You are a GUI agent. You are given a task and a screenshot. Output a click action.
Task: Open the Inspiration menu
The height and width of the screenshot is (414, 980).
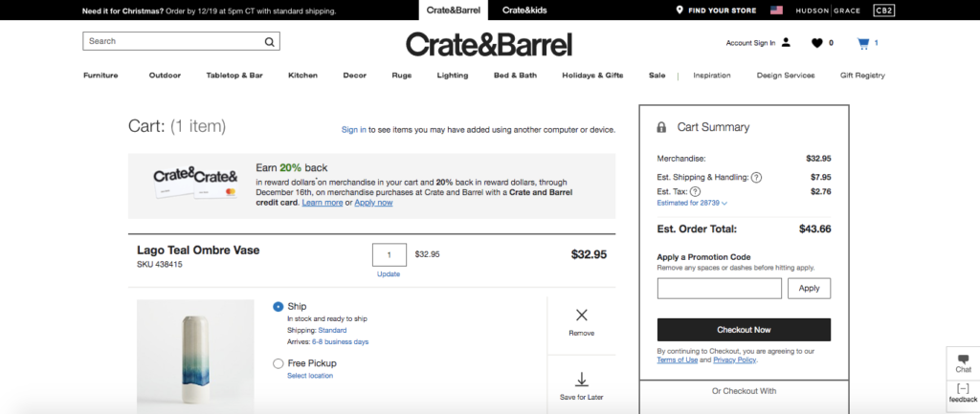[712, 76]
